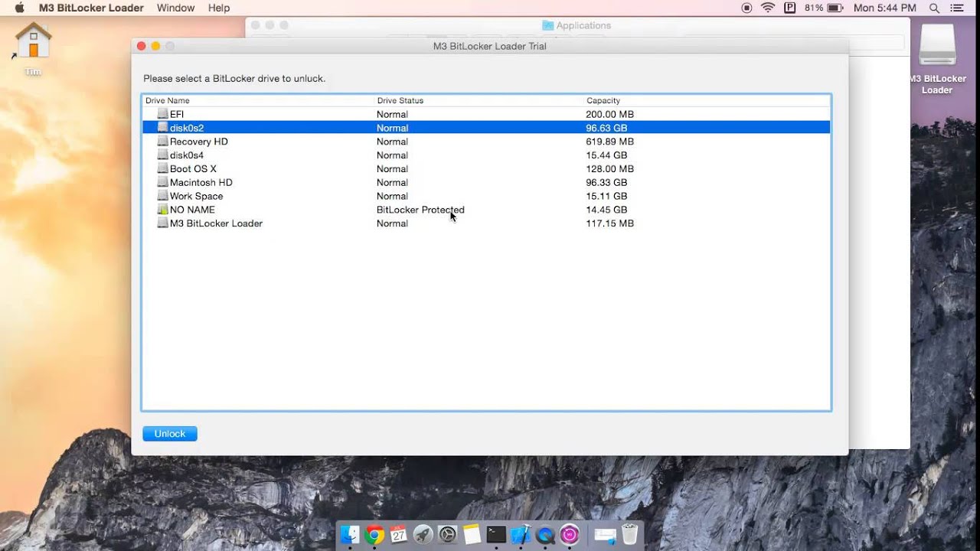
Task: Open System Preferences gear in Dock
Action: 447,534
